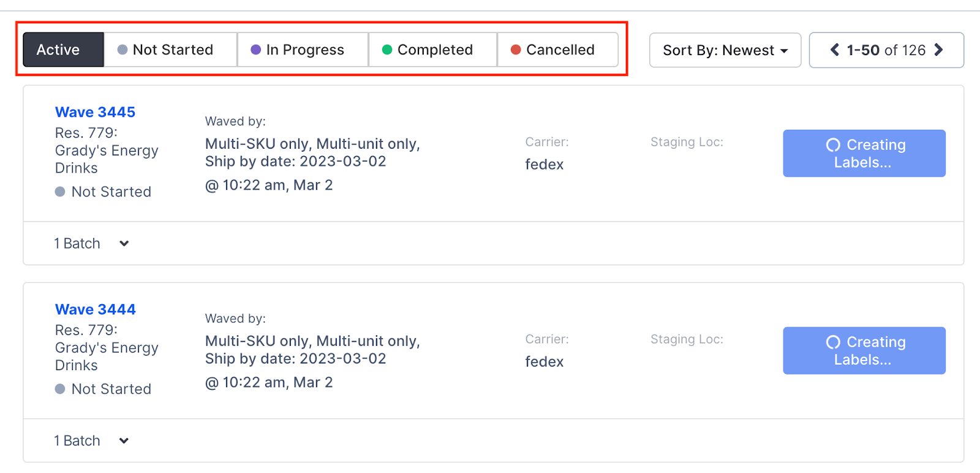The image size is (980, 473).
Task: Open the Sort By: Newest dropdown
Action: (x=725, y=50)
